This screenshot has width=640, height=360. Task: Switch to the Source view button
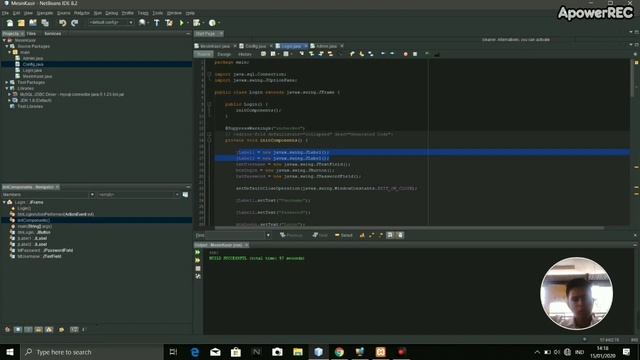point(204,54)
